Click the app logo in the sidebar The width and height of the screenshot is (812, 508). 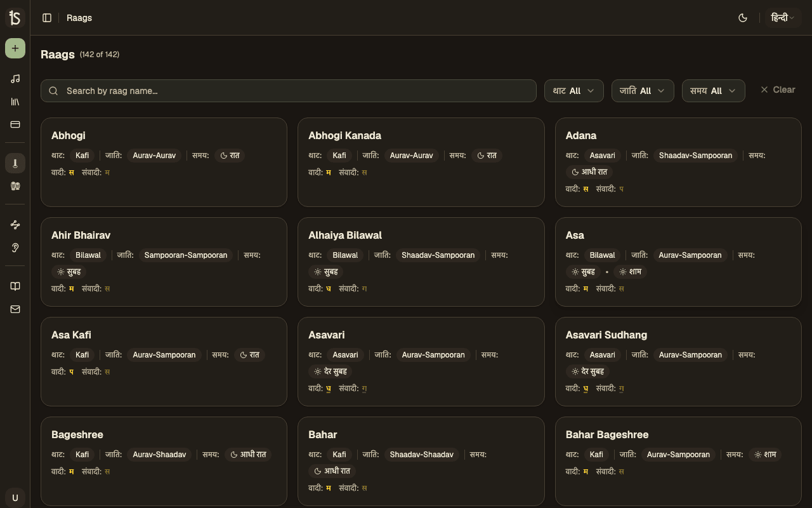tap(15, 18)
